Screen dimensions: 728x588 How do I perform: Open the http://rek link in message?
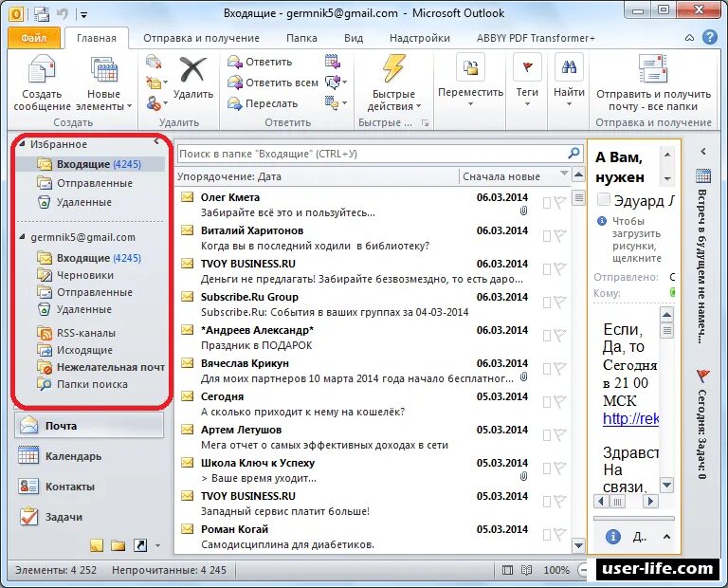coord(631,418)
